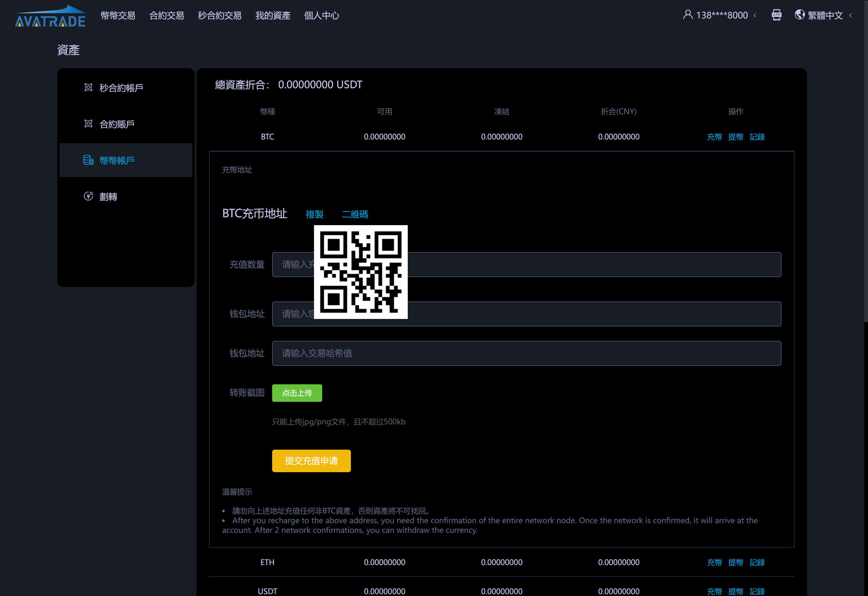Screen dimensions: 868x596
Task: Open the 合約交易 menu
Action: tap(167, 15)
